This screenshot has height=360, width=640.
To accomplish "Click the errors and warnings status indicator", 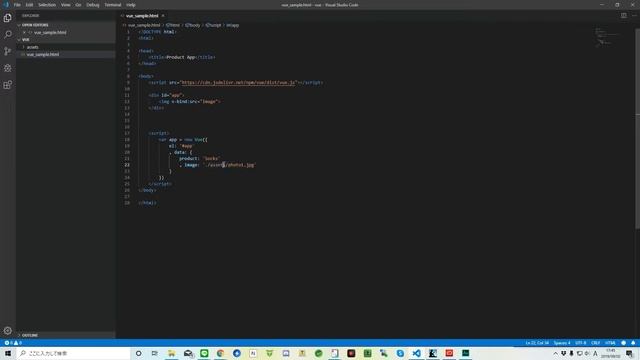I will point(13,343).
